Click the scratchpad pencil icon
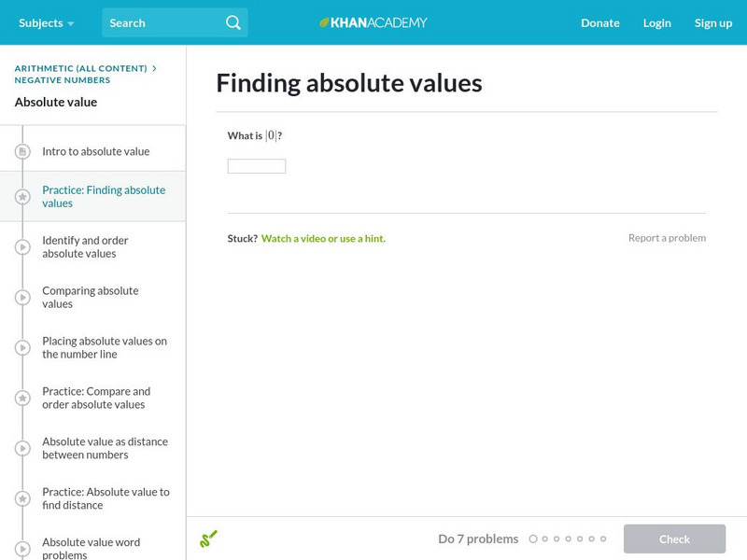This screenshot has width=747, height=560. [x=208, y=539]
